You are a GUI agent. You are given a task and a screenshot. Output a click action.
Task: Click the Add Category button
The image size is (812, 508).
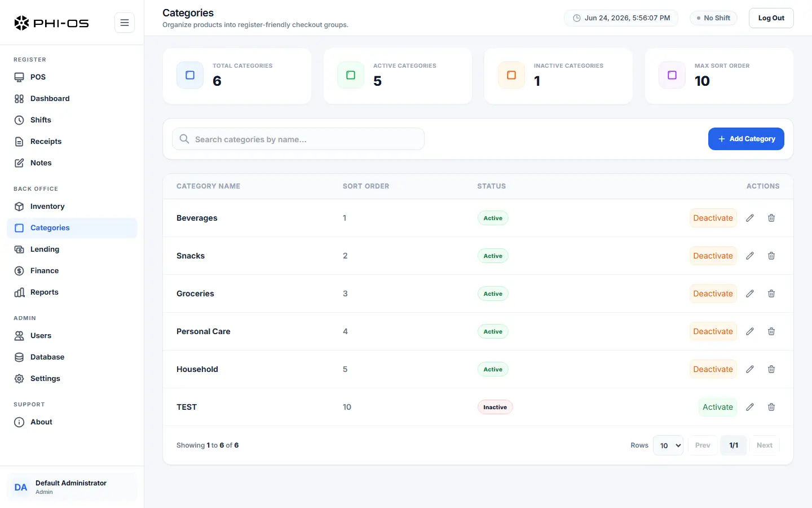click(746, 139)
